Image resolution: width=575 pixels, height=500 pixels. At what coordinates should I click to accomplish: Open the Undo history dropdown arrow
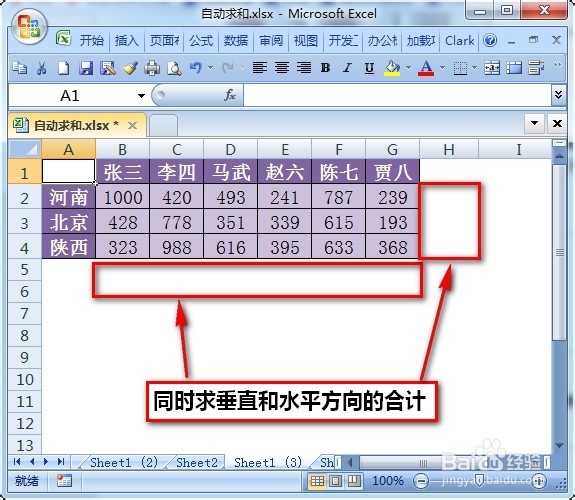coord(210,67)
